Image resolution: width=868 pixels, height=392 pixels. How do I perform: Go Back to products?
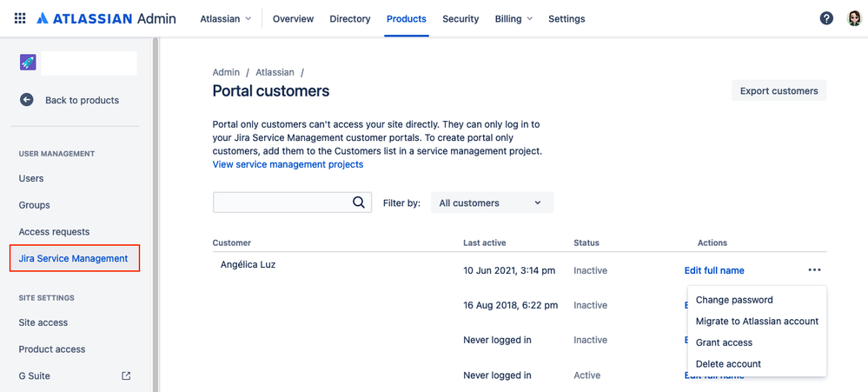pyautogui.click(x=82, y=100)
